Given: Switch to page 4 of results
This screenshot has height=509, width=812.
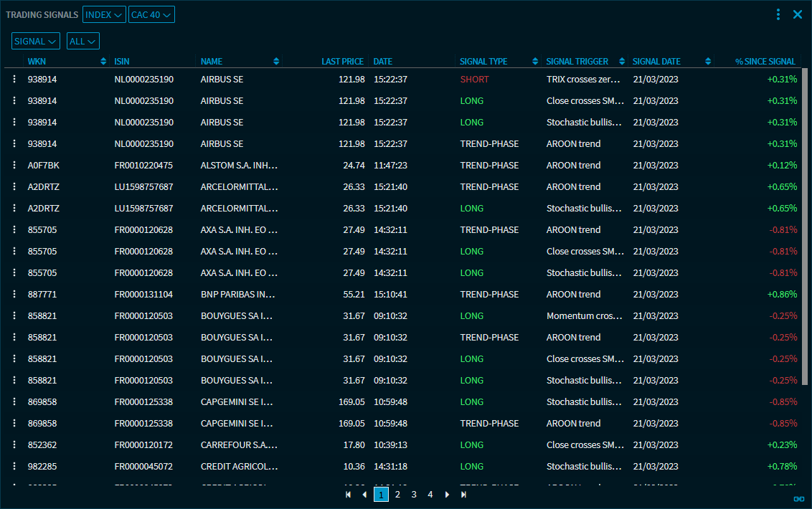Looking at the screenshot, I should (x=430, y=495).
